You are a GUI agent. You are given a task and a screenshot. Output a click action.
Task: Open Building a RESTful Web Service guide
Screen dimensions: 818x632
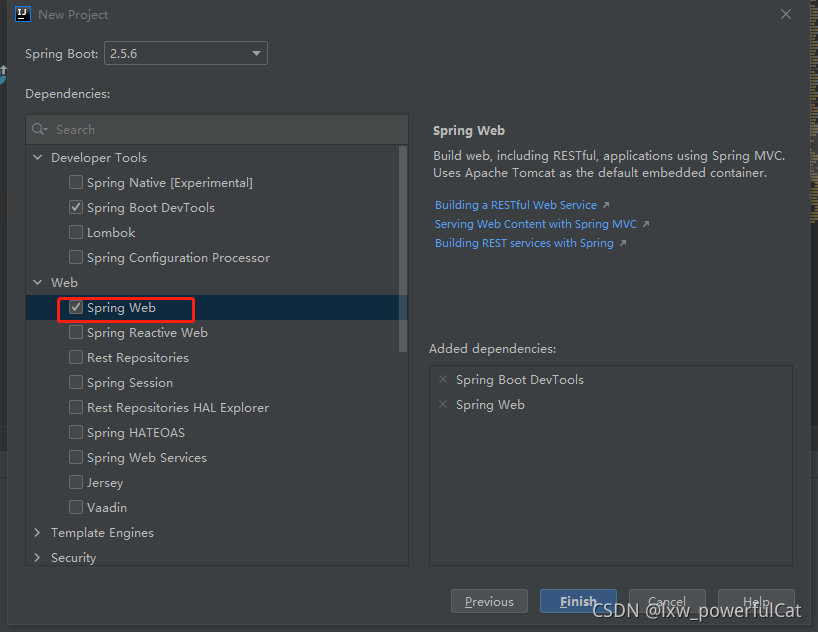(515, 205)
